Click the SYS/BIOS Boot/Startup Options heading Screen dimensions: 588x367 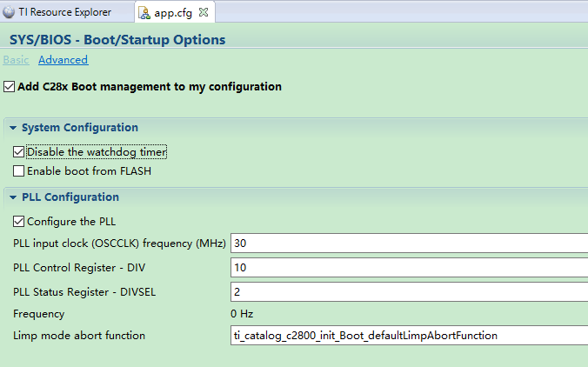(x=117, y=40)
